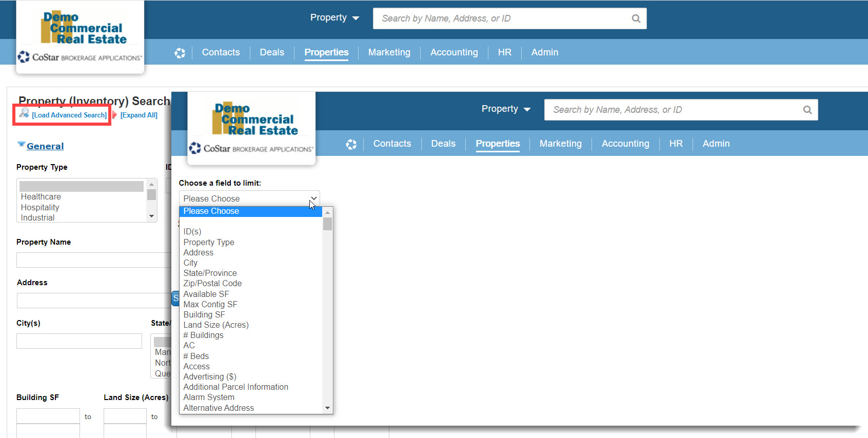
Task: Click the Demo Commercial Real Estate logo at top left
Action: coord(84,28)
